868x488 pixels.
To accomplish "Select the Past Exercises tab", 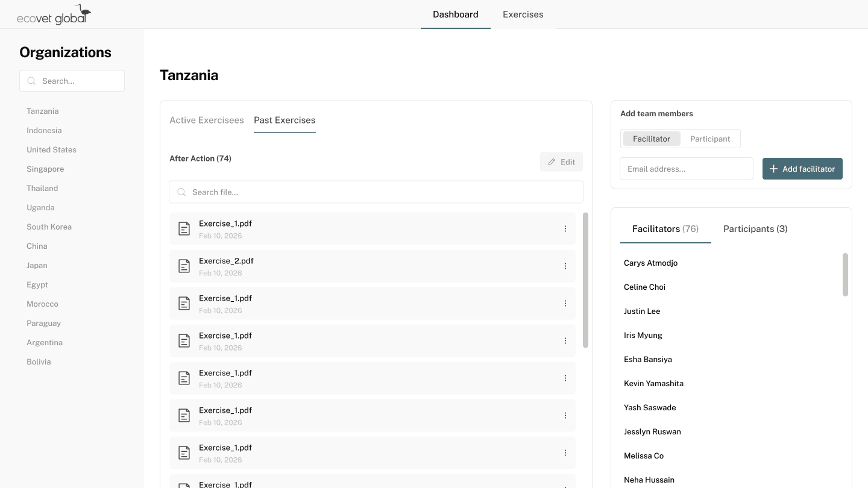I will pyautogui.click(x=285, y=120).
